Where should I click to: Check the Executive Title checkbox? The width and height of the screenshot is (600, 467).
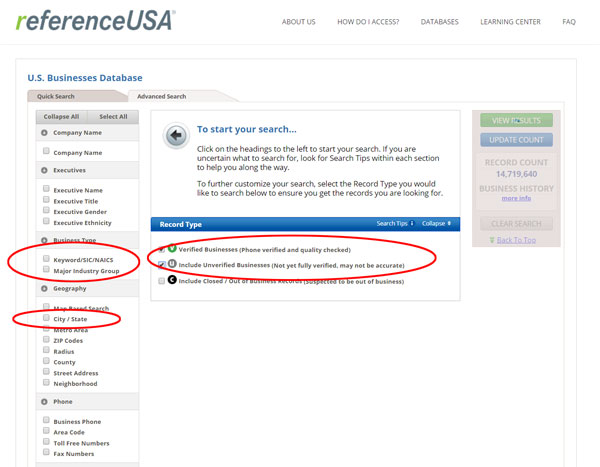[46, 199]
